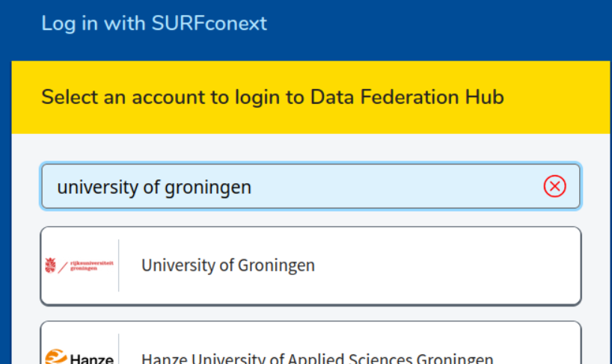Image resolution: width=612 pixels, height=364 pixels.
Task: Click the red crest emblem in the Groningen logo
Action: [x=50, y=265]
